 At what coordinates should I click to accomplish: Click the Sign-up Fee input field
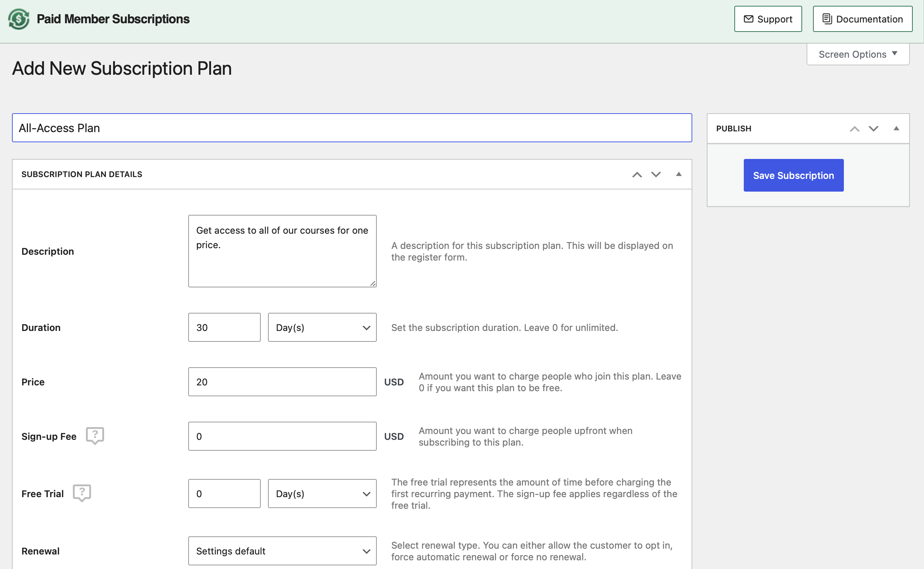coord(282,436)
